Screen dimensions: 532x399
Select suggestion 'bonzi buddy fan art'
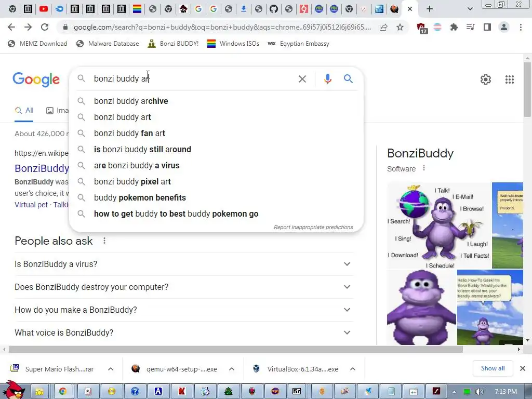tap(216, 134)
